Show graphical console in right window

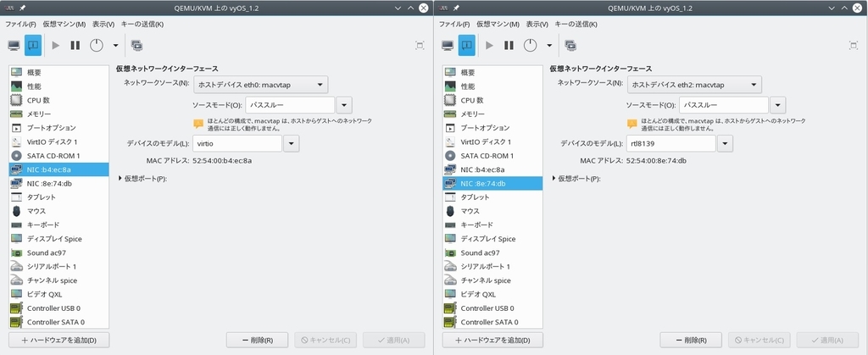448,46
